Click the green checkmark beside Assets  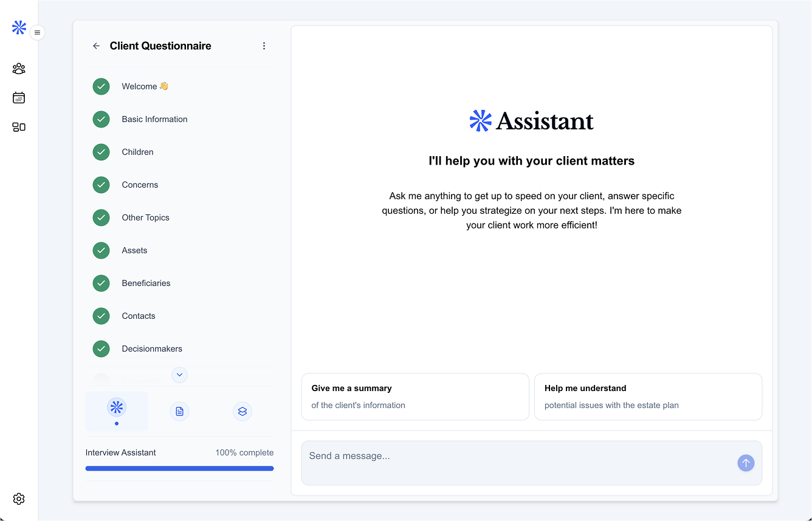point(101,250)
